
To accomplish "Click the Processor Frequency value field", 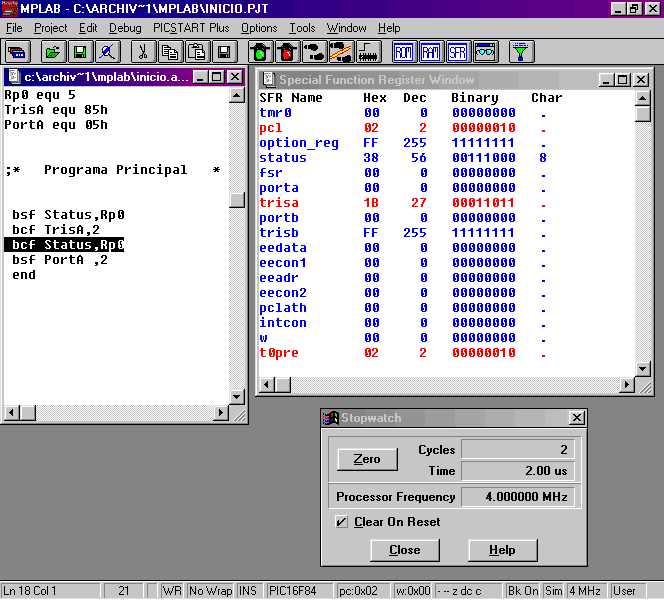I will (518, 497).
